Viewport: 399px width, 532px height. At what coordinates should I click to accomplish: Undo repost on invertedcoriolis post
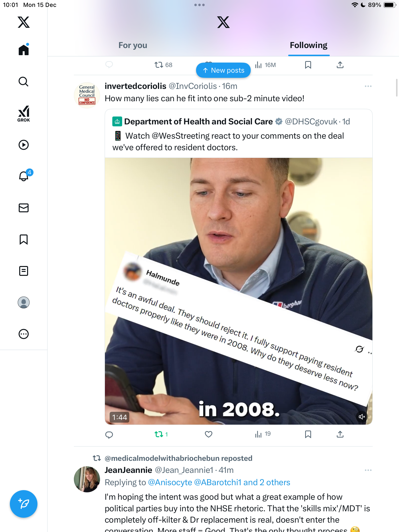point(159,434)
